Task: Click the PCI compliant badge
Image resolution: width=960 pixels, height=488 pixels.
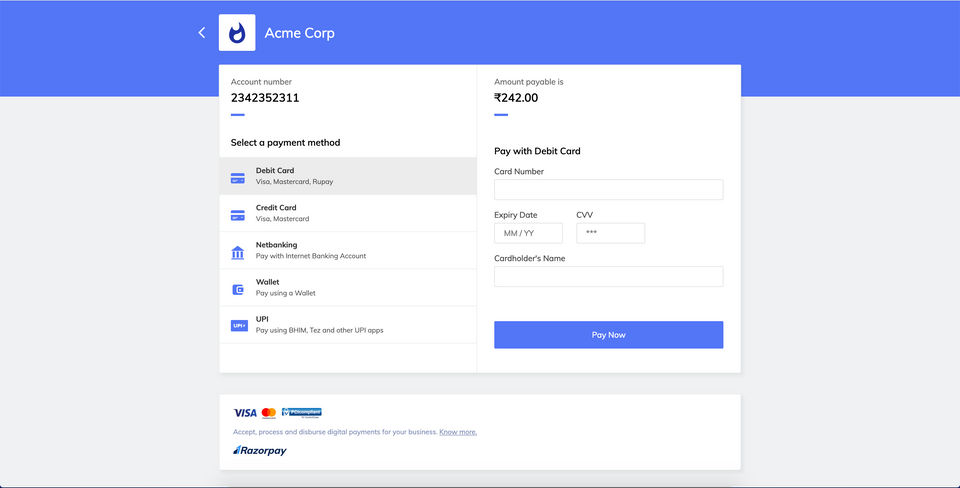Action: click(x=302, y=412)
